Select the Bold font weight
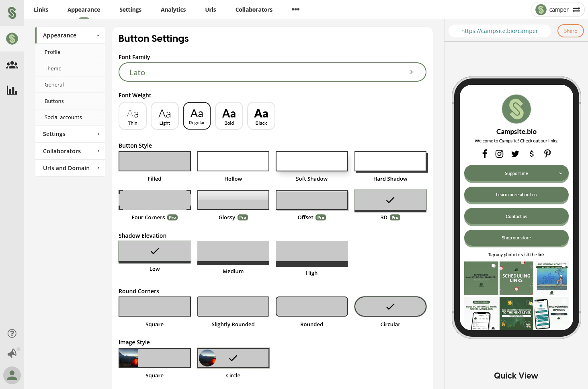This screenshot has width=588, height=389. pyautogui.click(x=229, y=116)
